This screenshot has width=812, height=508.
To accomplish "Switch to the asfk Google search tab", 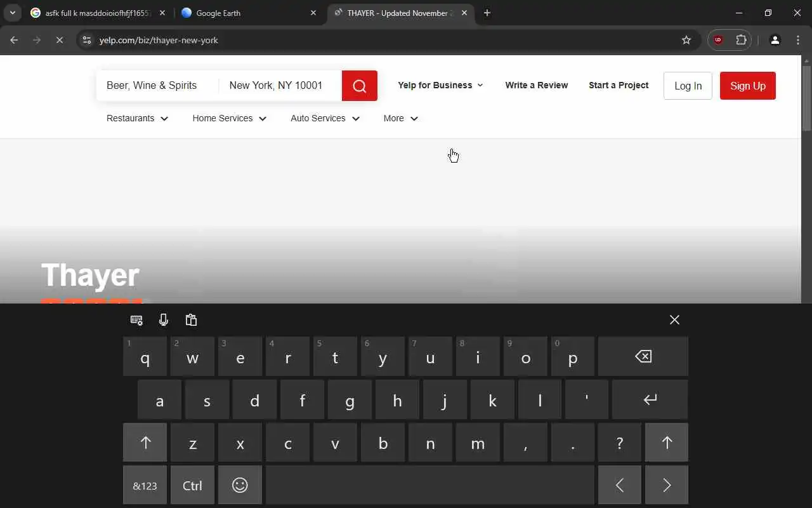I will [98, 13].
